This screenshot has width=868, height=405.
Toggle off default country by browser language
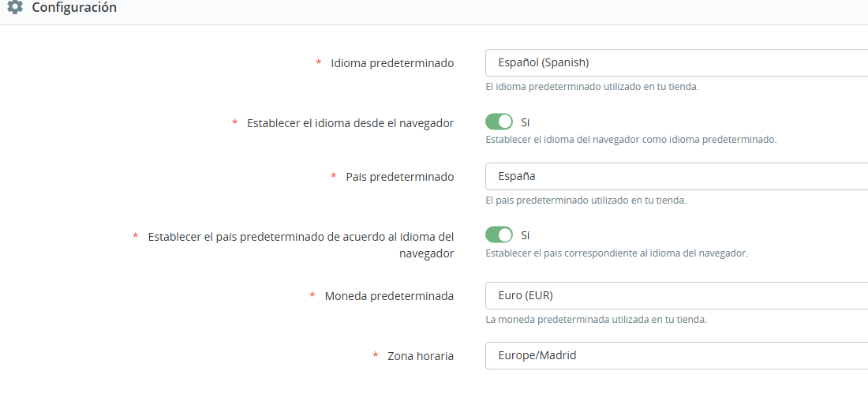point(499,235)
